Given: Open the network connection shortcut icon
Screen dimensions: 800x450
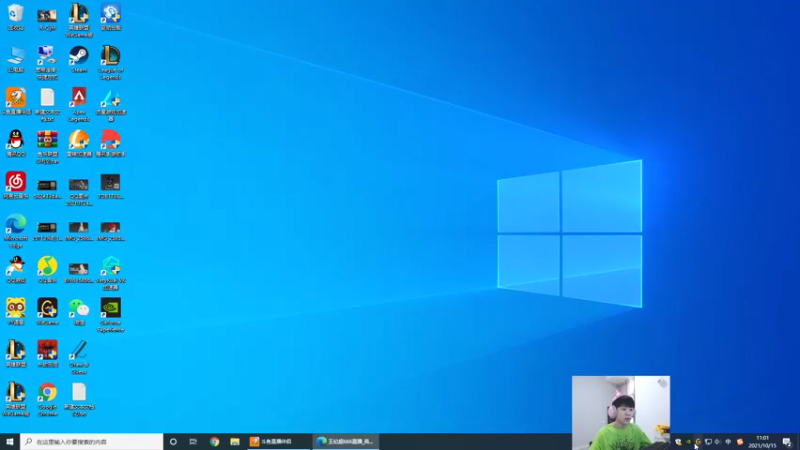Looking at the screenshot, I should [x=47, y=62].
